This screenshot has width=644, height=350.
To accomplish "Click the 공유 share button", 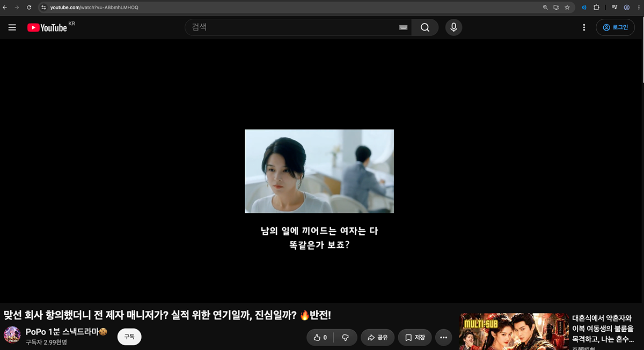I will (378, 338).
